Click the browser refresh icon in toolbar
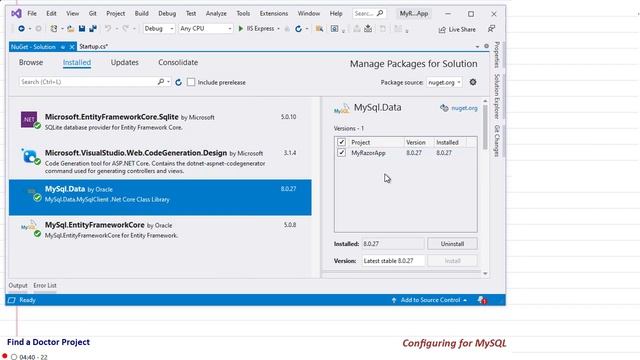The height and width of the screenshot is (360, 640). [298, 29]
